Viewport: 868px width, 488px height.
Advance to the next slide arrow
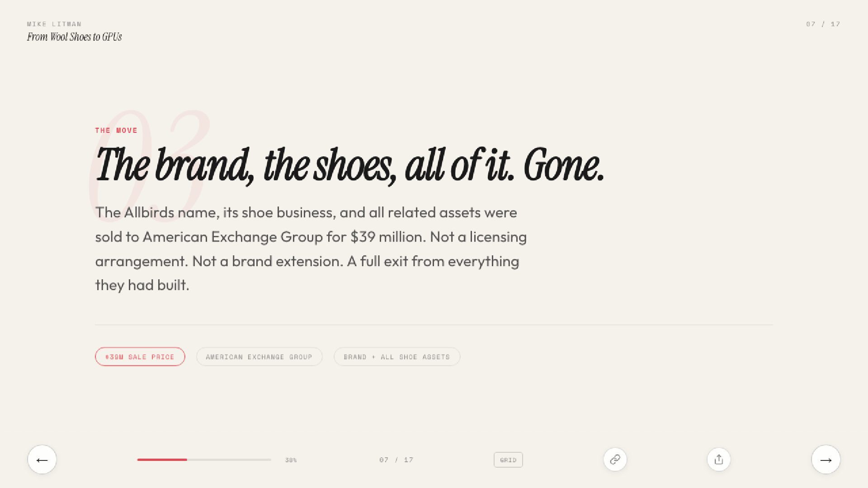point(826,460)
